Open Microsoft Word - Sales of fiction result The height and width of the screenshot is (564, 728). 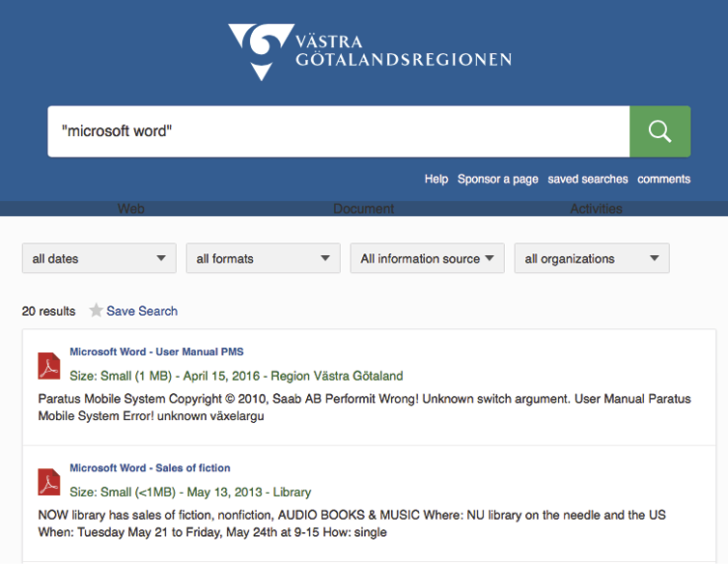(150, 467)
